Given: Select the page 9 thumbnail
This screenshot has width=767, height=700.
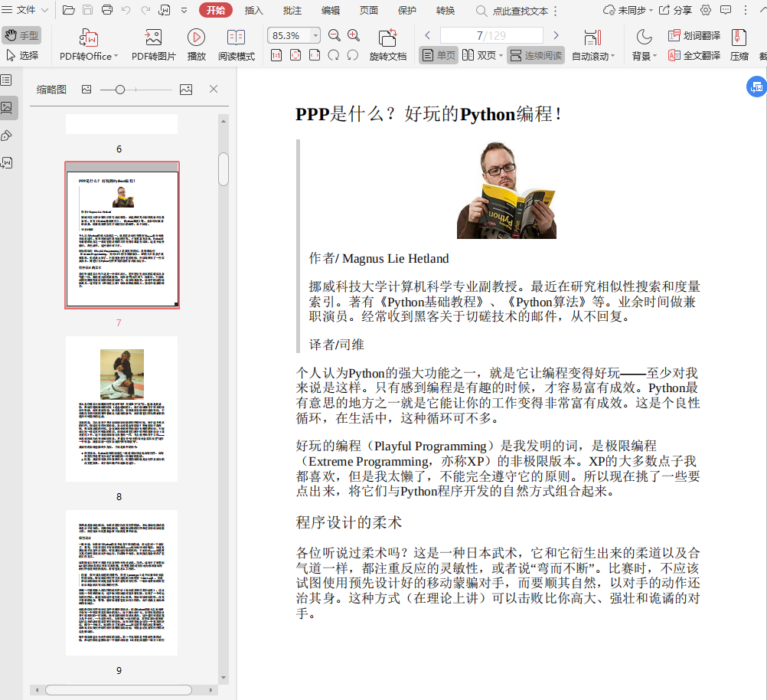Looking at the screenshot, I should tap(122, 583).
